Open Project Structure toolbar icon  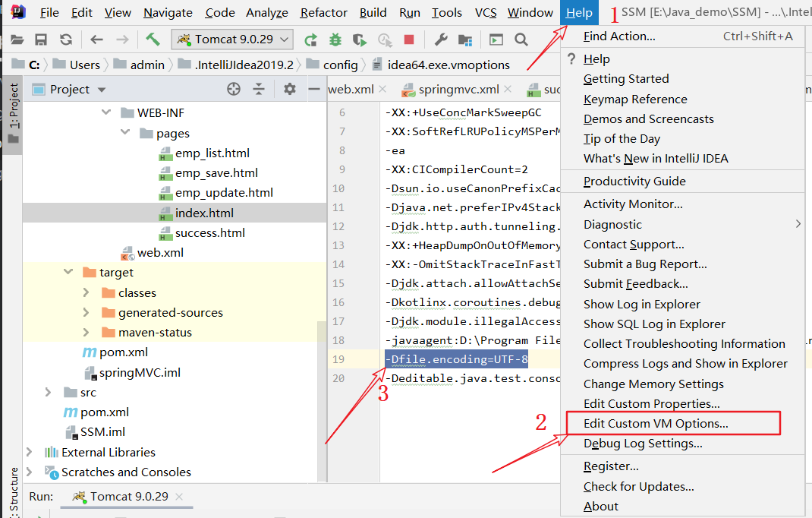click(x=465, y=39)
